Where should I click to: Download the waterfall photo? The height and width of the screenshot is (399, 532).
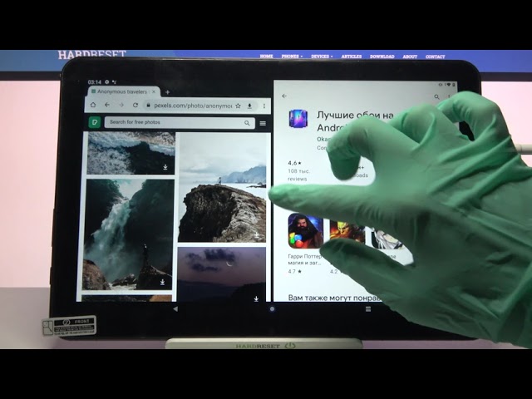pyautogui.click(x=163, y=282)
